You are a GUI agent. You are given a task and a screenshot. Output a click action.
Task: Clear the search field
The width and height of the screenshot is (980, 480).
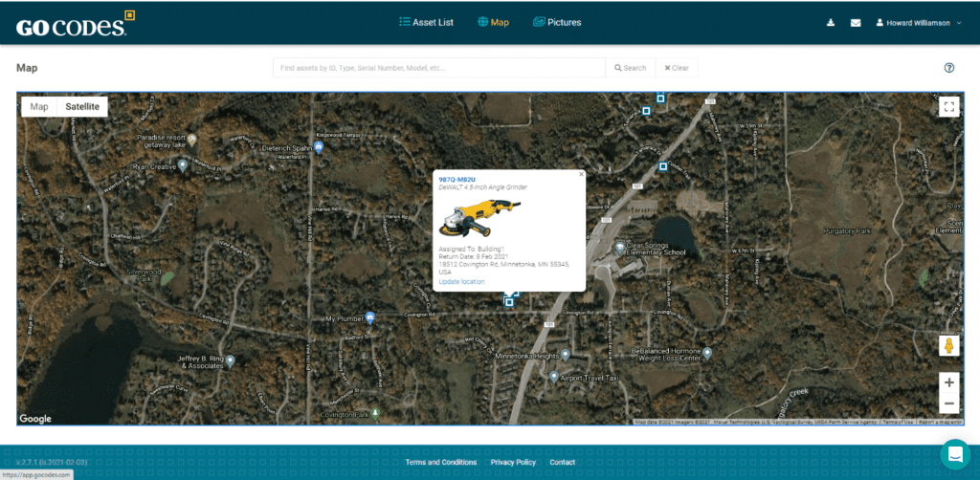677,68
